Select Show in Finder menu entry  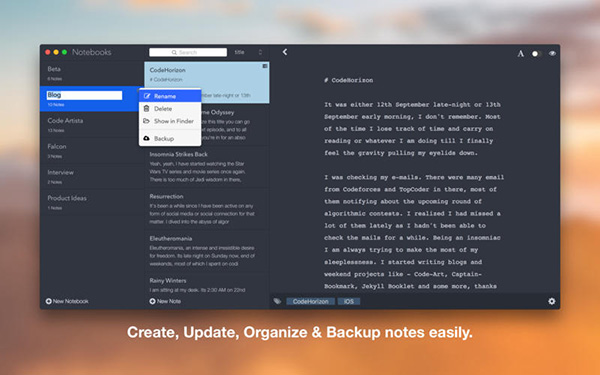tap(170, 121)
